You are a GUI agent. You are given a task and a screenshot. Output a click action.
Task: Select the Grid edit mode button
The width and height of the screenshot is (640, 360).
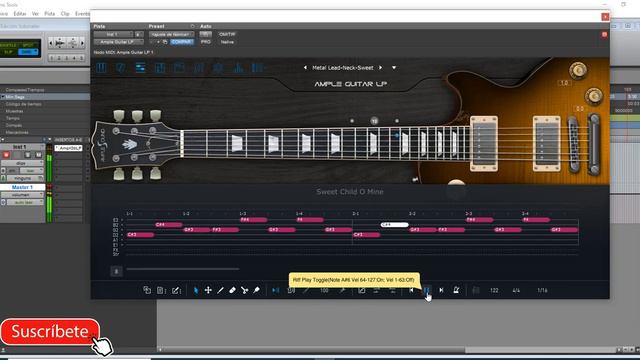28,52
